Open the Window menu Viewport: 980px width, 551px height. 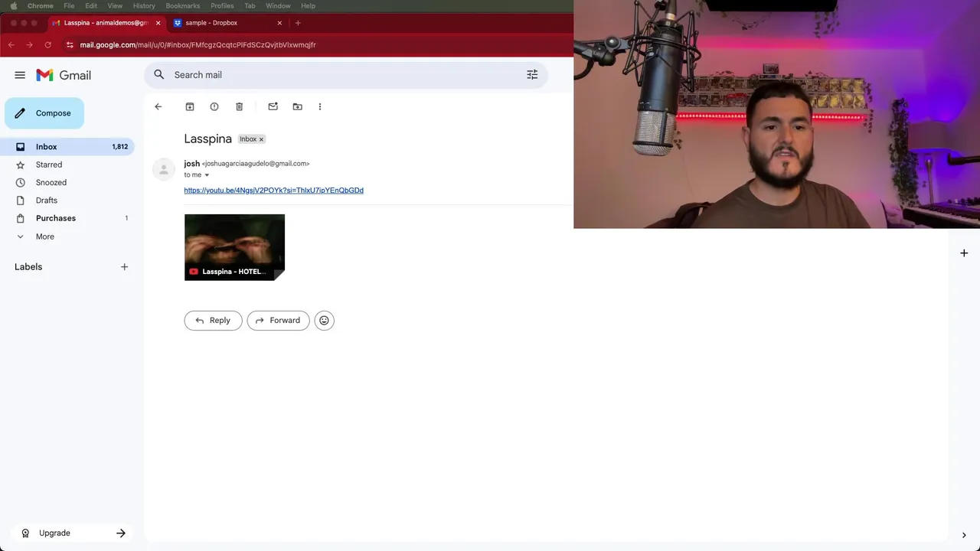278,5
